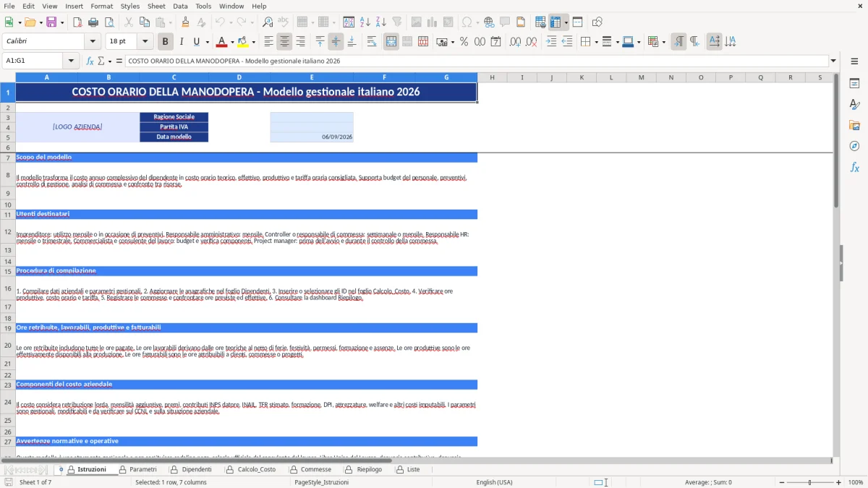Open Underline style dropdown arrow
Image resolution: width=868 pixels, height=488 pixels.
tap(208, 42)
